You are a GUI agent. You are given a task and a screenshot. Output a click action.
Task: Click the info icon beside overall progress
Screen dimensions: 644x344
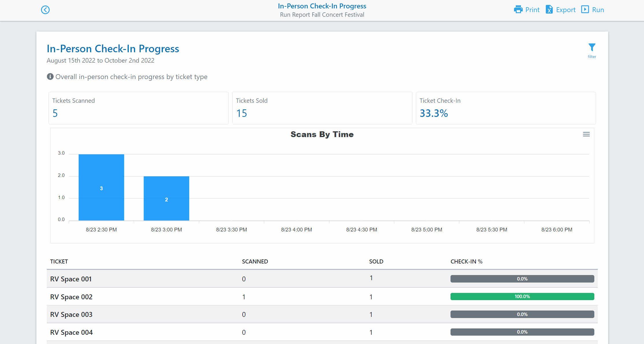point(50,76)
